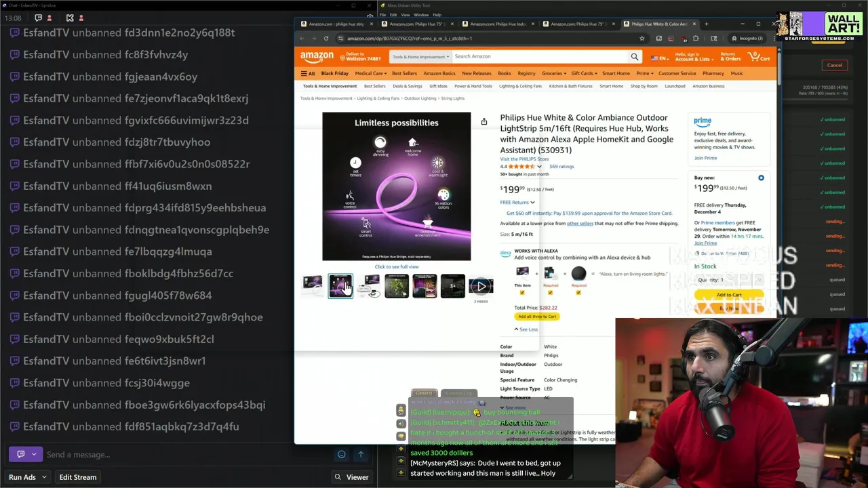Collapse details with See Less
868x488 pixels.
click(x=526, y=329)
